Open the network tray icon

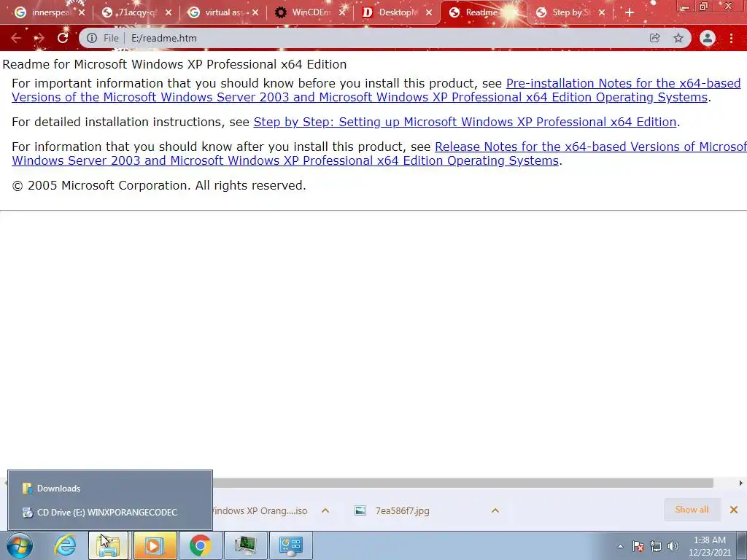pos(656,546)
